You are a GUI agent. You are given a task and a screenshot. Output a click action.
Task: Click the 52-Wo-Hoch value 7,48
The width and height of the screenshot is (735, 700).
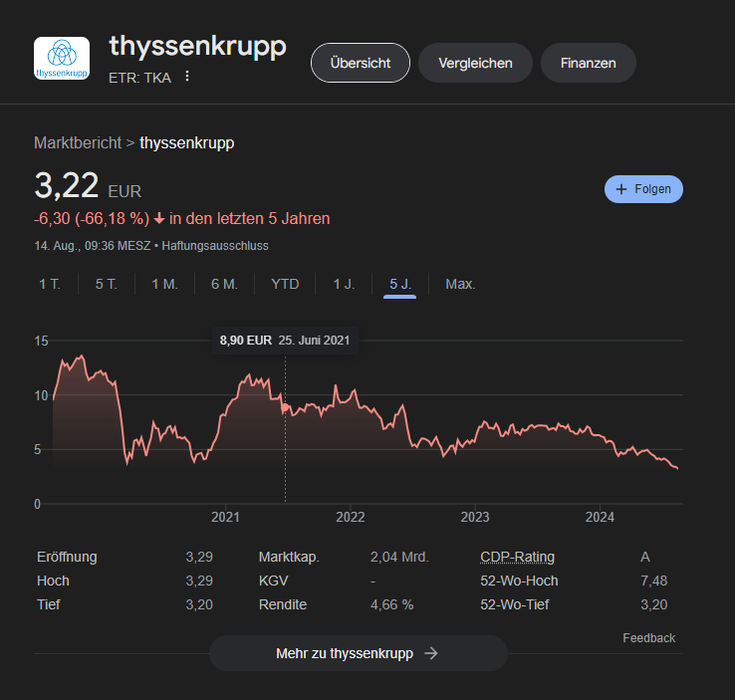click(654, 581)
